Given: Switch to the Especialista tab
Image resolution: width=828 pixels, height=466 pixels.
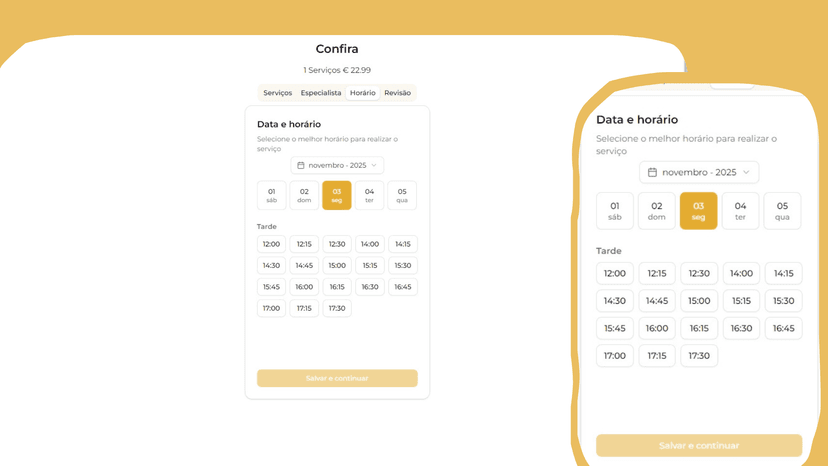Looking at the screenshot, I should click(321, 93).
